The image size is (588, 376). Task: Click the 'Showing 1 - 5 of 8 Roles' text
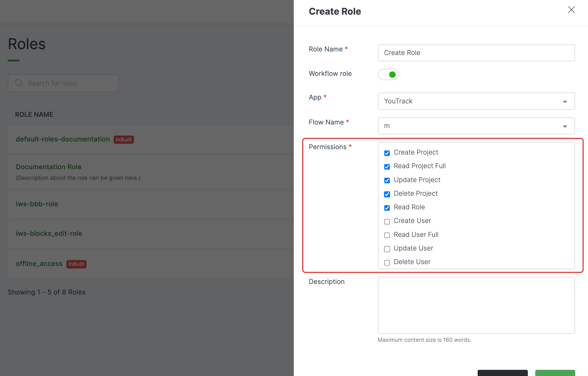[x=47, y=292]
